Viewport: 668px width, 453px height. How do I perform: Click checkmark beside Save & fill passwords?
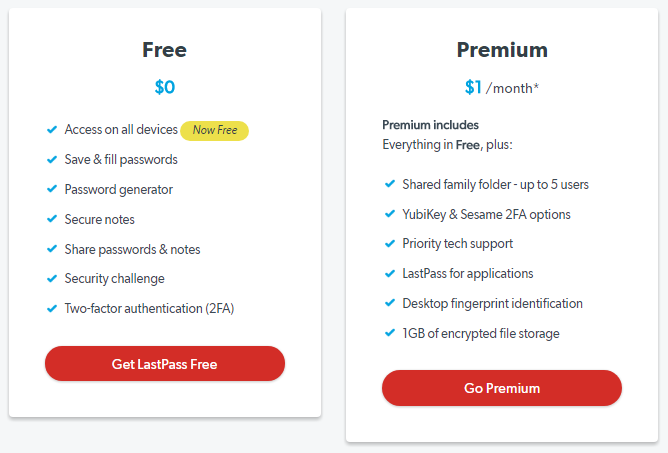coord(52,159)
